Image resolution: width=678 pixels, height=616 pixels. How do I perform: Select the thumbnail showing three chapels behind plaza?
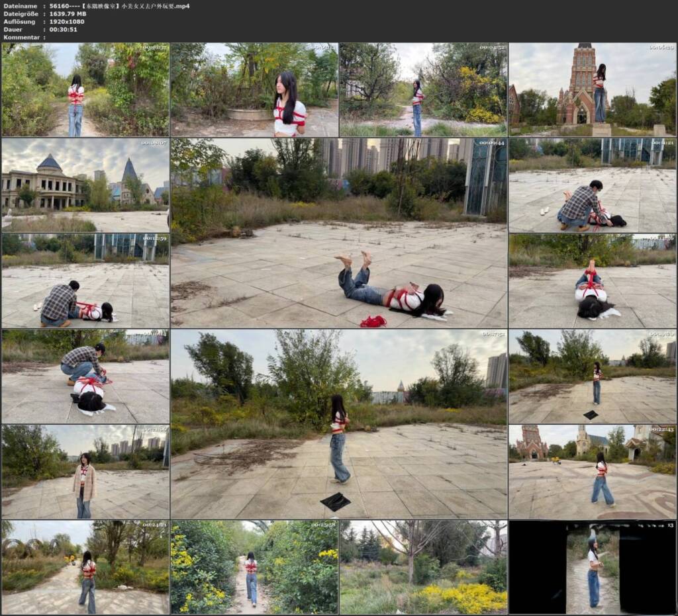click(592, 472)
